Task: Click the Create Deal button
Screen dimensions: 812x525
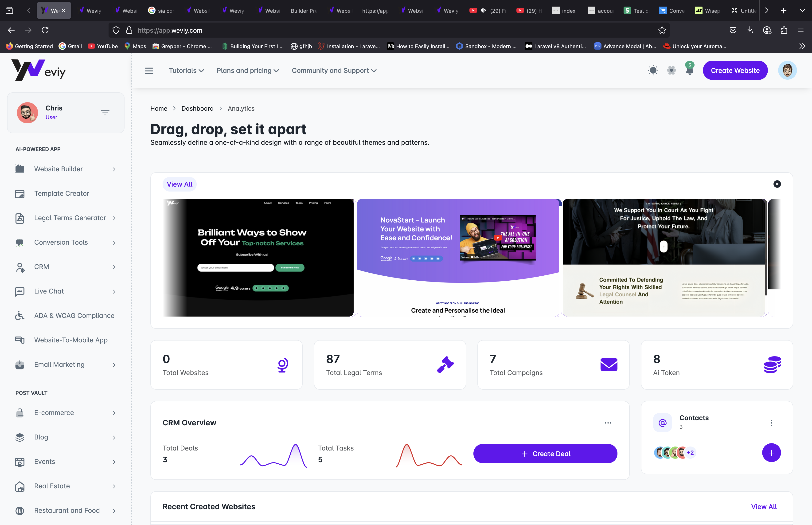Action: 545,454
